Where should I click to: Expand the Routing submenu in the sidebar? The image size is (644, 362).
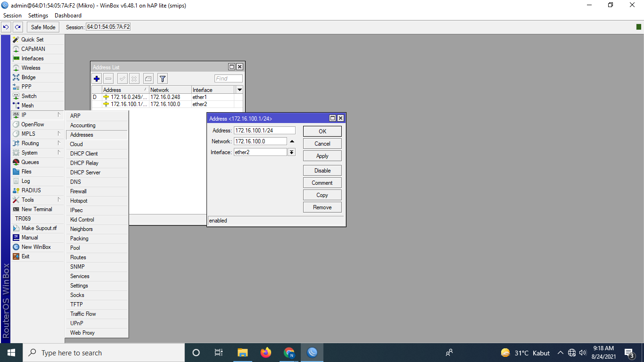[x=37, y=143]
